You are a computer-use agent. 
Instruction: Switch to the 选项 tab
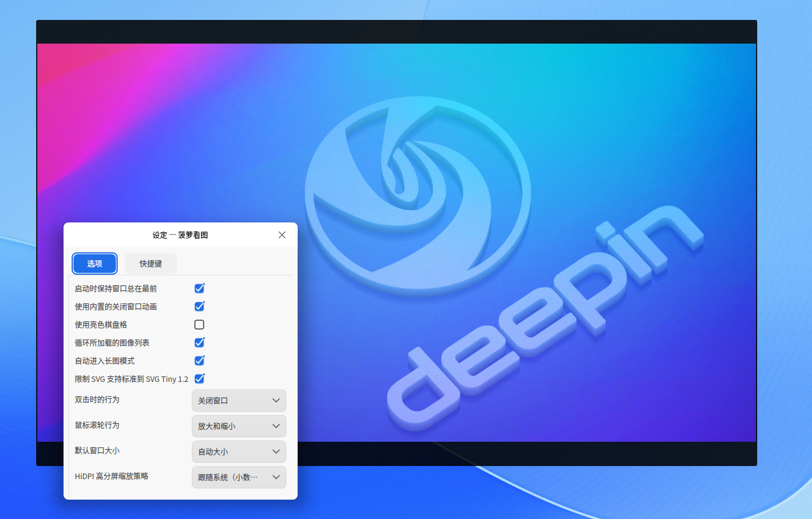[95, 264]
